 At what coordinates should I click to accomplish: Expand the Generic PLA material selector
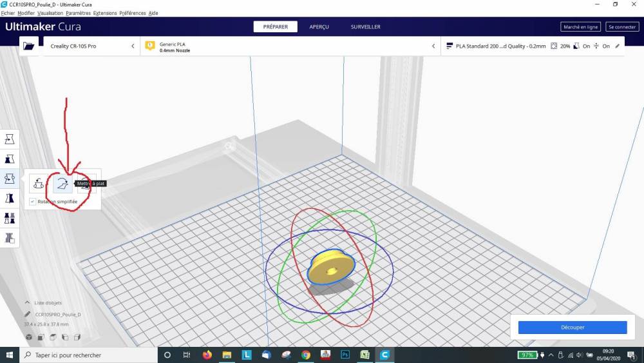pyautogui.click(x=290, y=46)
